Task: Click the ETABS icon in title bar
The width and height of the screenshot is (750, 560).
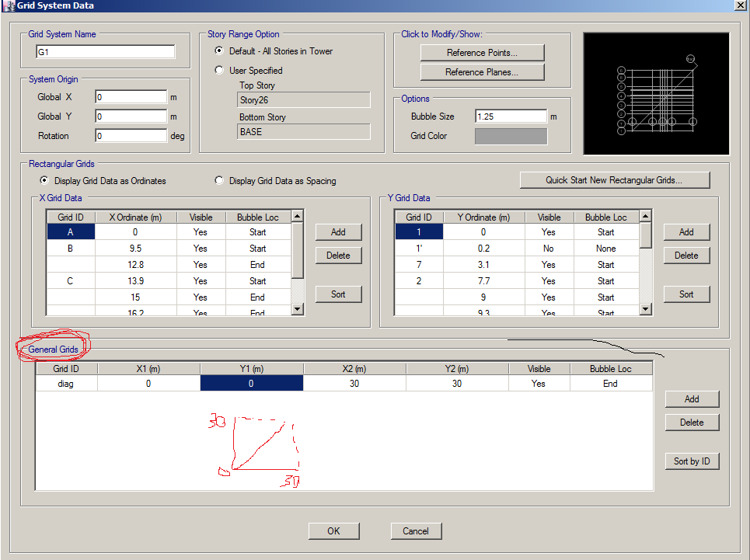Action: coord(9,5)
